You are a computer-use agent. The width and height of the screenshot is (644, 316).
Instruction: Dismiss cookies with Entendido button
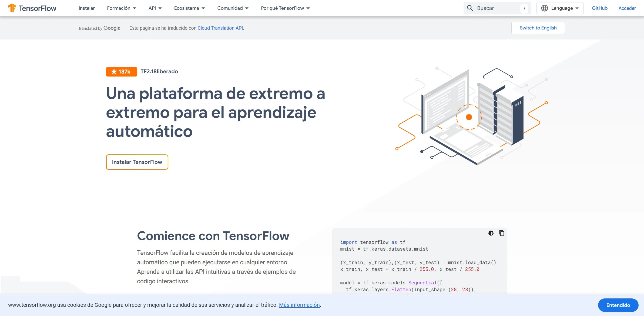(618, 305)
